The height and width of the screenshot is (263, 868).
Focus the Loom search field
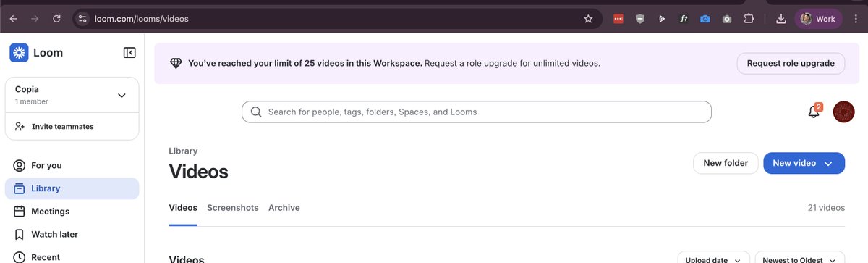click(x=477, y=112)
